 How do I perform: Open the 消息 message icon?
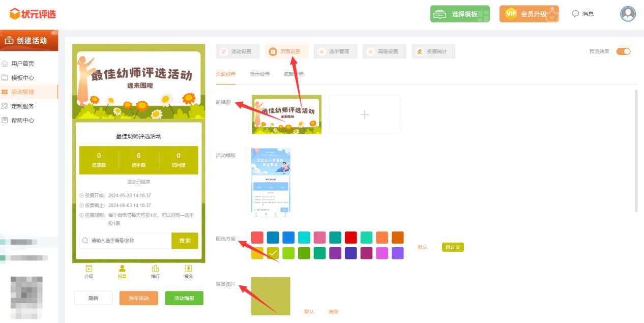(582, 14)
